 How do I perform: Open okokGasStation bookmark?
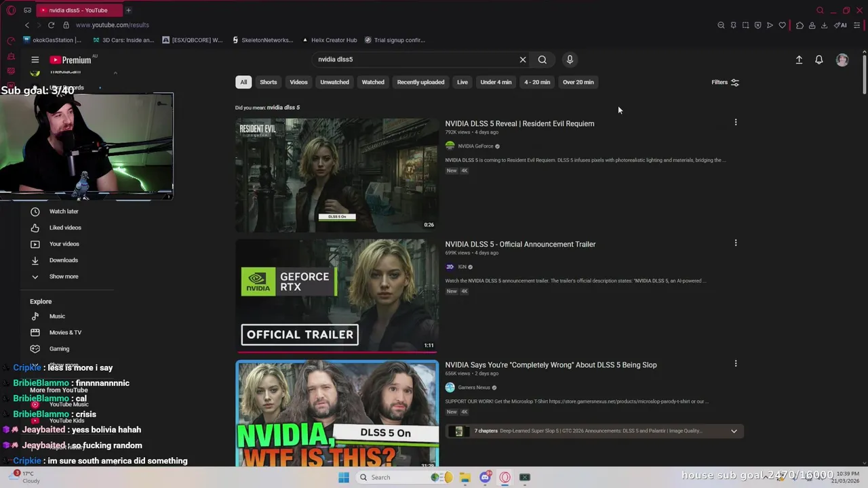(52, 40)
